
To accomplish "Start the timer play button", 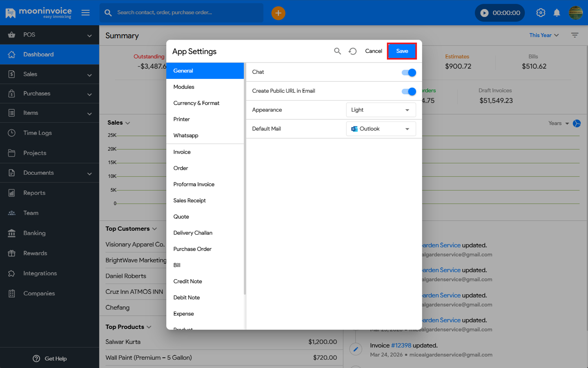I will coord(484,13).
